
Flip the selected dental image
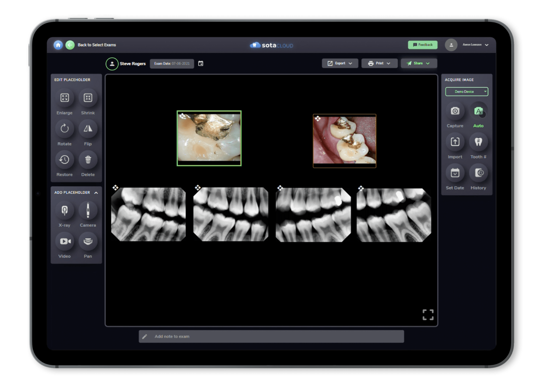[88, 129]
